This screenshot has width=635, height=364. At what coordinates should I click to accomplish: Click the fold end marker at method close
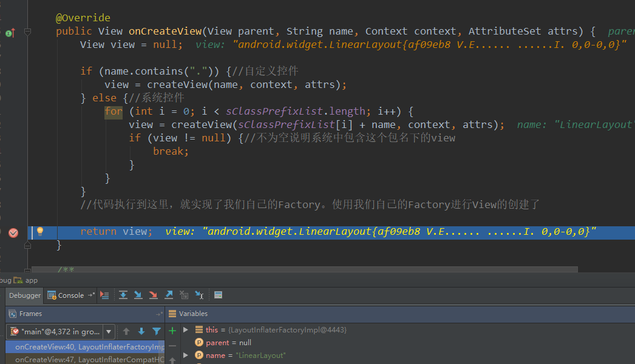(x=27, y=244)
